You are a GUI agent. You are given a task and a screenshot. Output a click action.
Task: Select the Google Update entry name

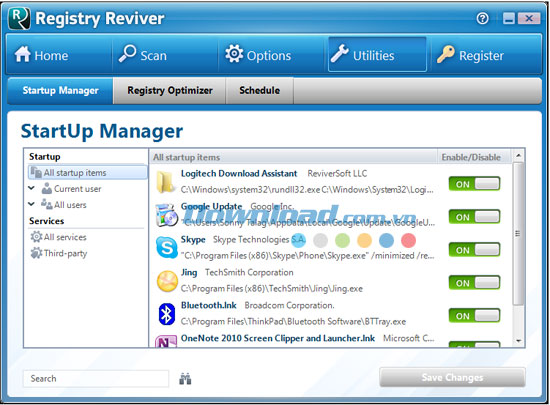212,207
